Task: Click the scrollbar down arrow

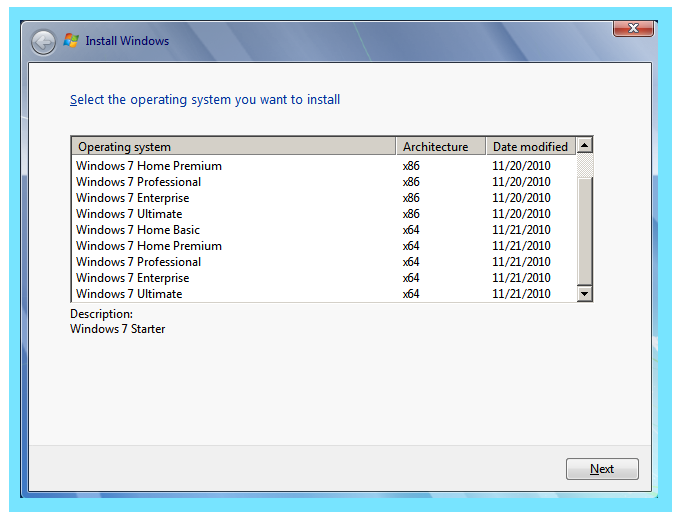Action: tap(585, 294)
